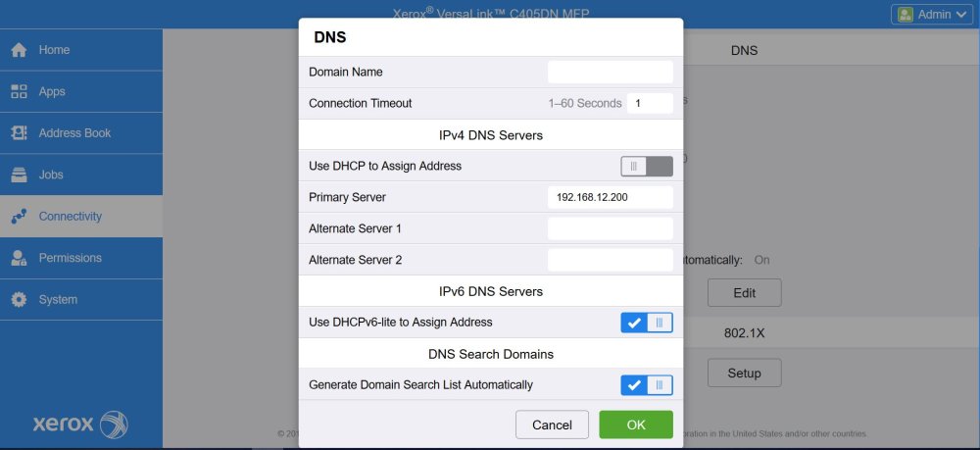
Task: Click the Connection Timeout value field
Action: [650, 103]
